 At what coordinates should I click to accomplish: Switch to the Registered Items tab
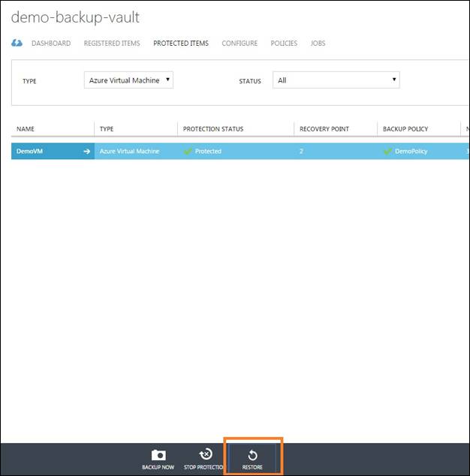[x=112, y=43]
